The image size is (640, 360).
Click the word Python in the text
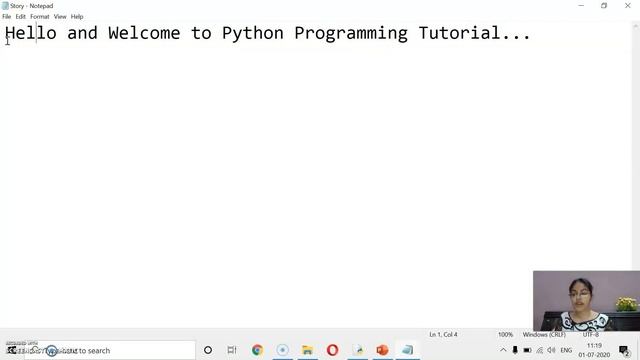(253, 34)
